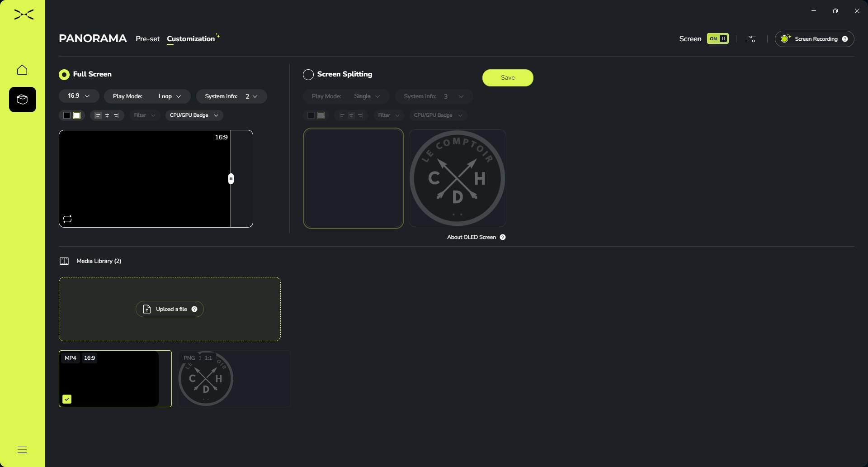Select the Full Screen radio option
The height and width of the screenshot is (467, 868).
pos(64,75)
